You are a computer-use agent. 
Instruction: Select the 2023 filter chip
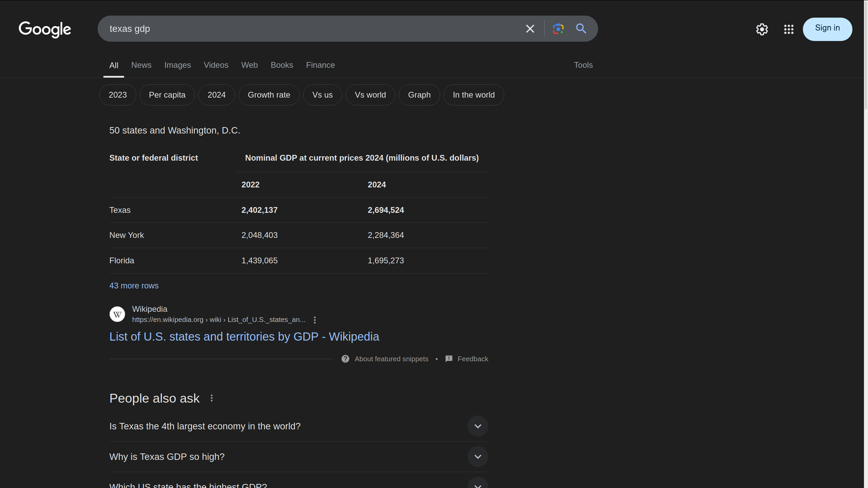(118, 95)
